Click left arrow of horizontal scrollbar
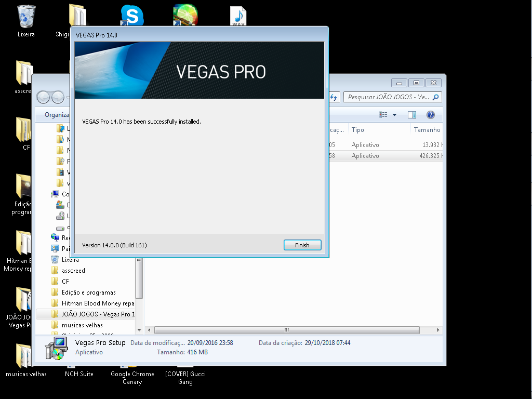Viewport: 532px width, 399px height. [x=149, y=330]
